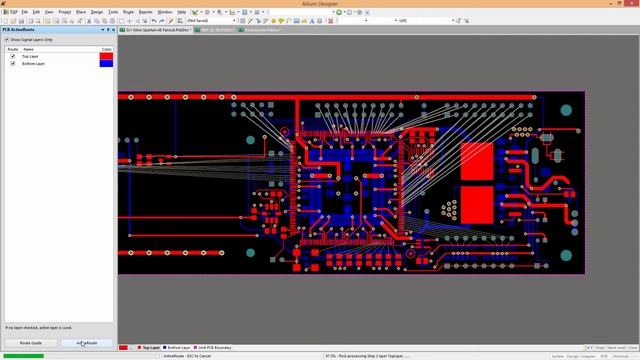Expand the grids dropdown arrow
Screen dimensions: 640x360
pos(263,12)
